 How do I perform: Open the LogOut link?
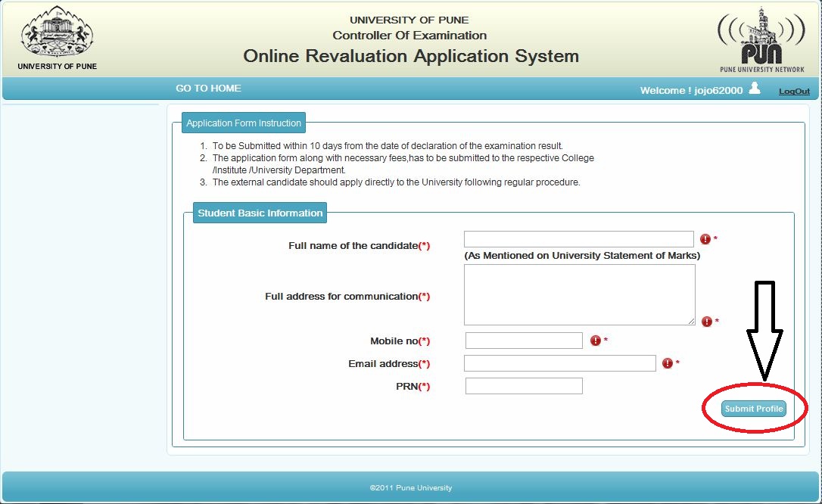[x=793, y=90]
